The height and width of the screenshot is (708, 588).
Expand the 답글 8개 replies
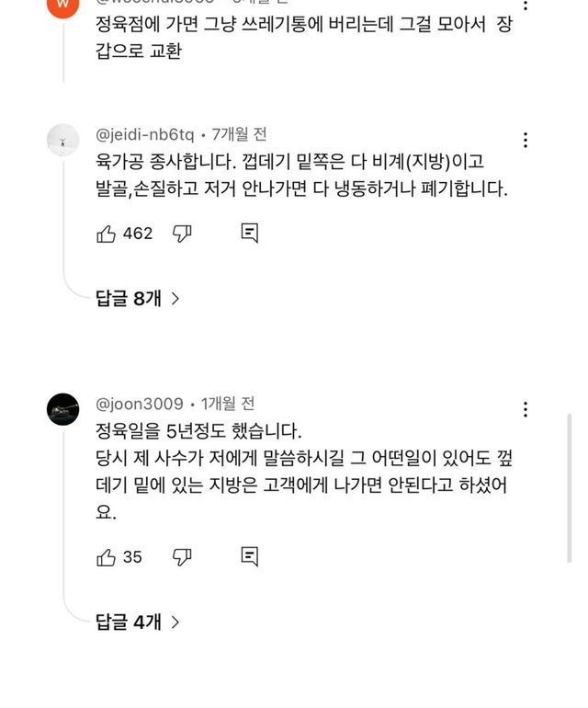tap(137, 298)
